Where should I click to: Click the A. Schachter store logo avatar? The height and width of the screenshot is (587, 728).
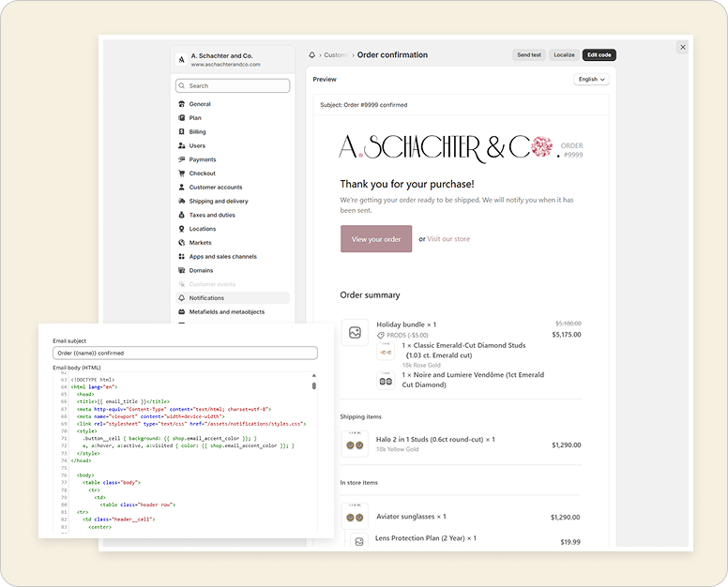click(x=182, y=59)
